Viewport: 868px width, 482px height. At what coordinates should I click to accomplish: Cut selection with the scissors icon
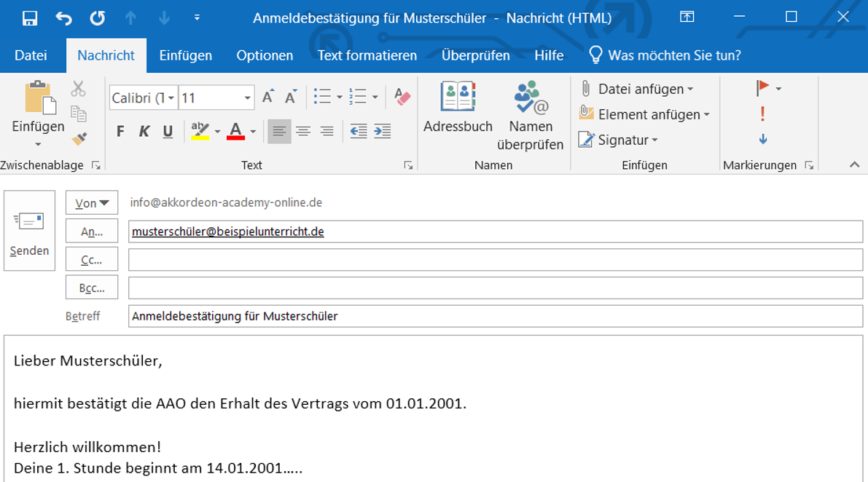(78, 89)
